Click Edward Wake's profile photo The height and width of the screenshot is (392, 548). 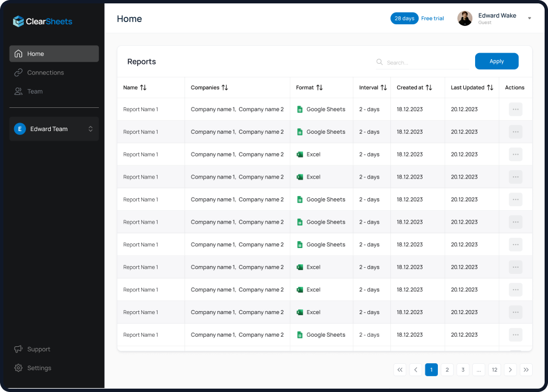click(465, 18)
